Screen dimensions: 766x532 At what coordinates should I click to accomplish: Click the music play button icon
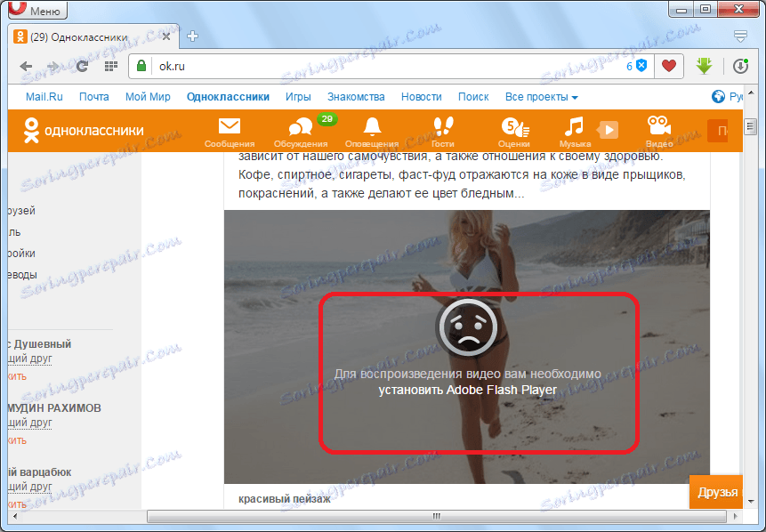(x=609, y=130)
